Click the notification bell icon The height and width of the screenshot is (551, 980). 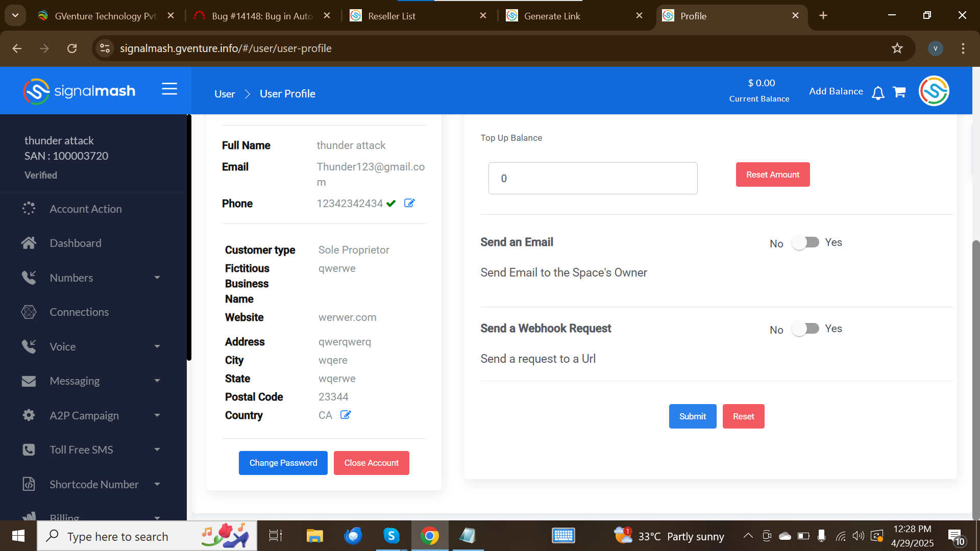[878, 93]
